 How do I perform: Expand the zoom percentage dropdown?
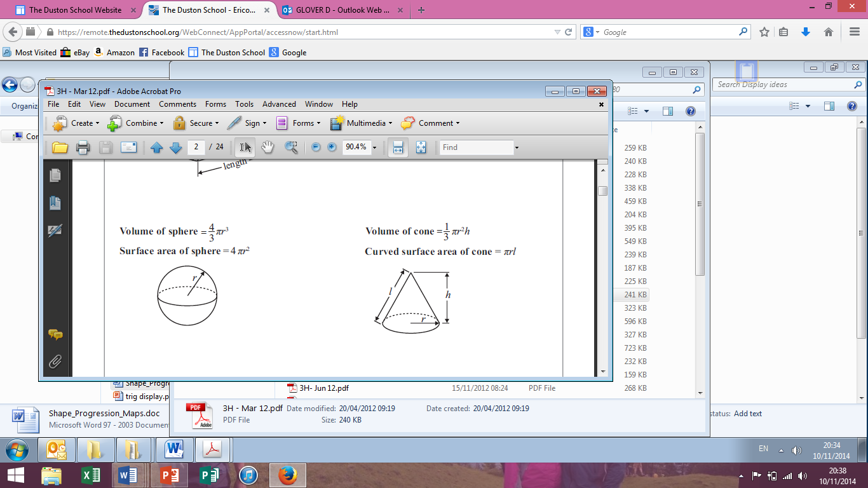[x=374, y=147]
